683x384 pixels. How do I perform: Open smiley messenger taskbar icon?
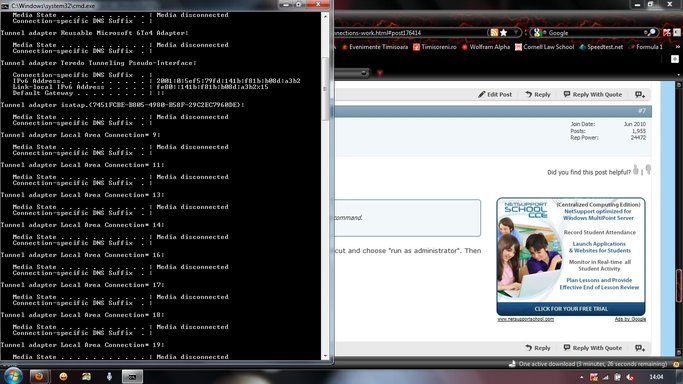tap(63, 376)
